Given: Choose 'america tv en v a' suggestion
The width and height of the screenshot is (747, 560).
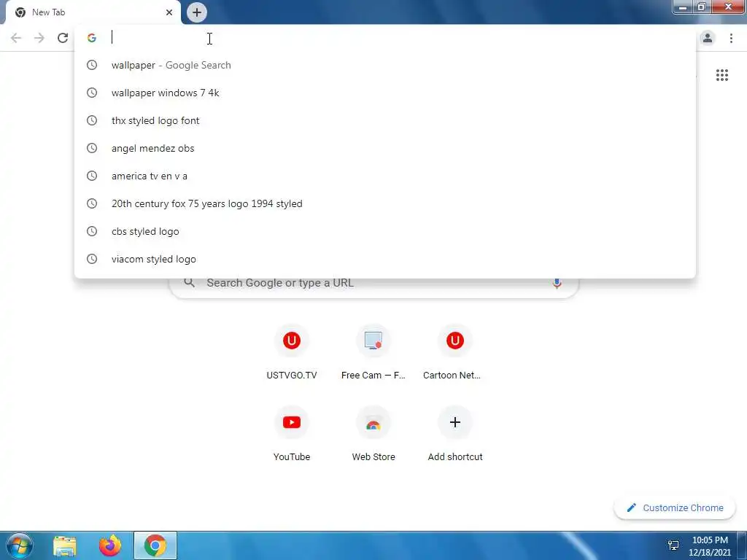Looking at the screenshot, I should point(385,176).
